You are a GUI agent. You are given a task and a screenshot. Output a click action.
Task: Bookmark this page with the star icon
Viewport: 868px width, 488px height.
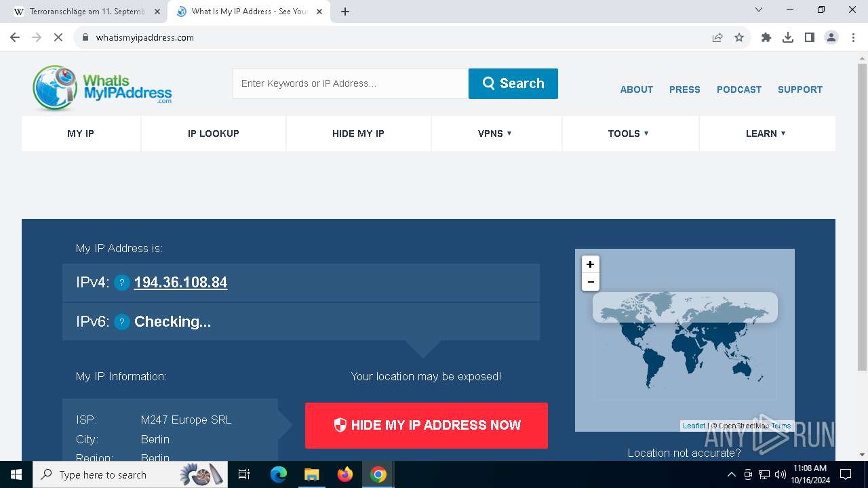pyautogui.click(x=739, y=37)
